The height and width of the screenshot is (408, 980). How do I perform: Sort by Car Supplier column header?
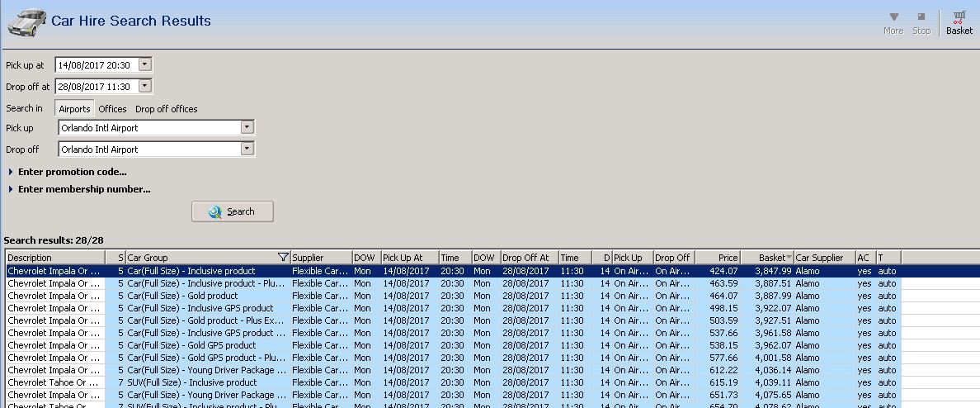tap(824, 258)
